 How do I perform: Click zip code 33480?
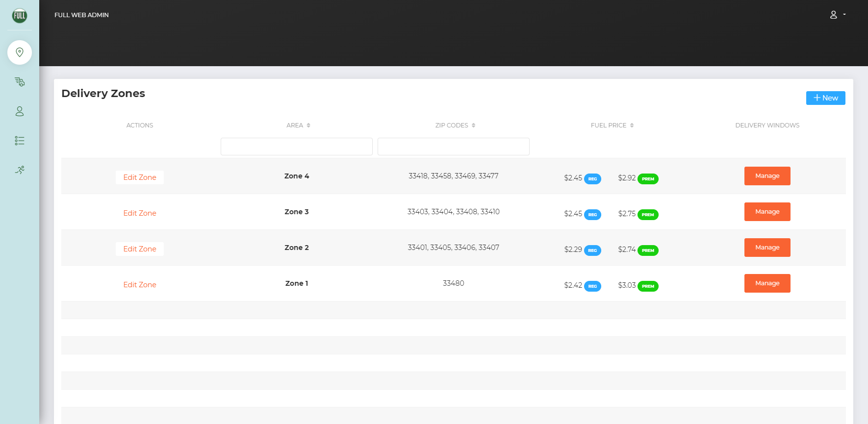click(454, 283)
